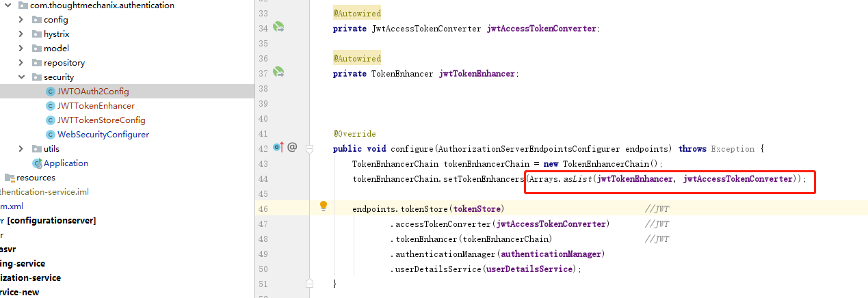868x298 pixels.
Task: Click the Exception type after throws
Action: point(733,149)
